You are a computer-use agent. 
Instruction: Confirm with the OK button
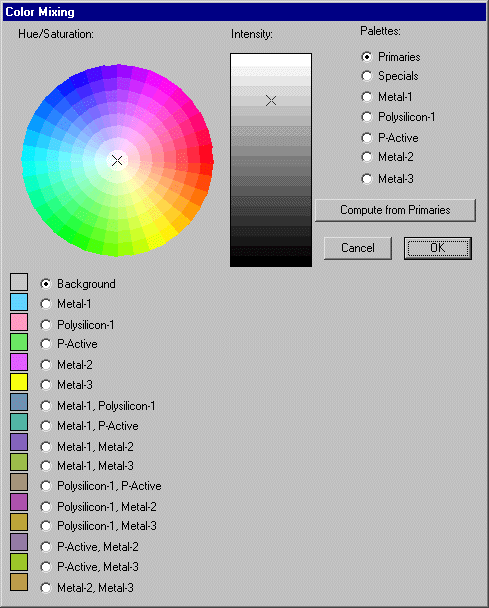click(x=438, y=248)
